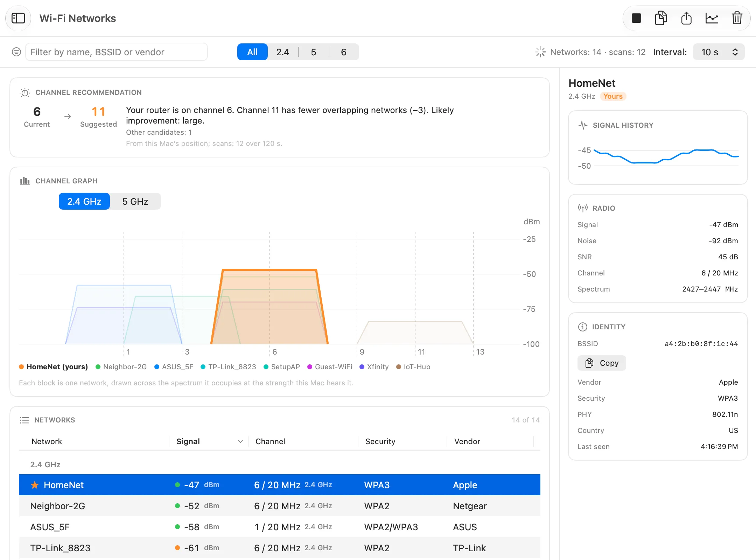
Task: Click the Radio antenna icon
Action: click(x=583, y=208)
